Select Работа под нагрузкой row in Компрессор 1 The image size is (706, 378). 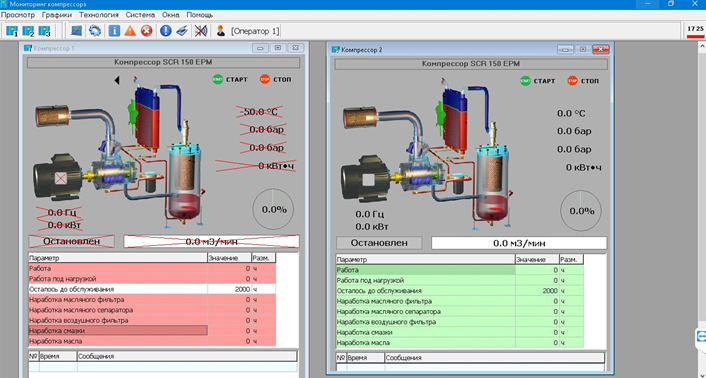152,279
